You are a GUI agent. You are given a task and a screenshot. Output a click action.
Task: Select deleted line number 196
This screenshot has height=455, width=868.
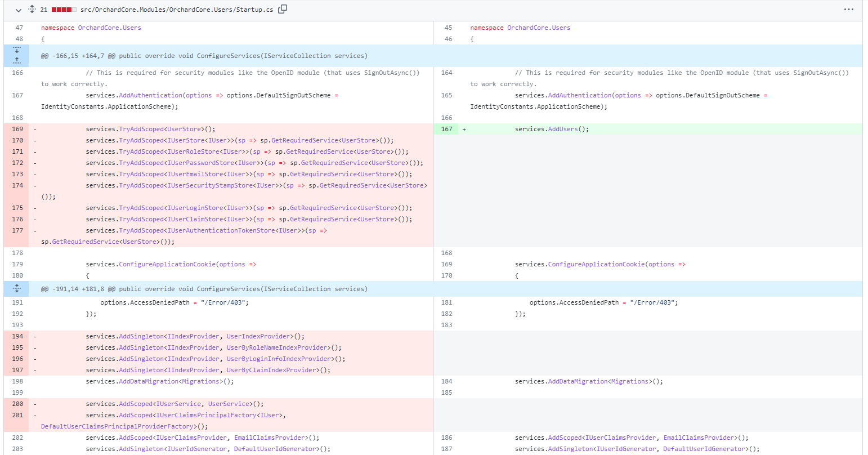[17, 359]
